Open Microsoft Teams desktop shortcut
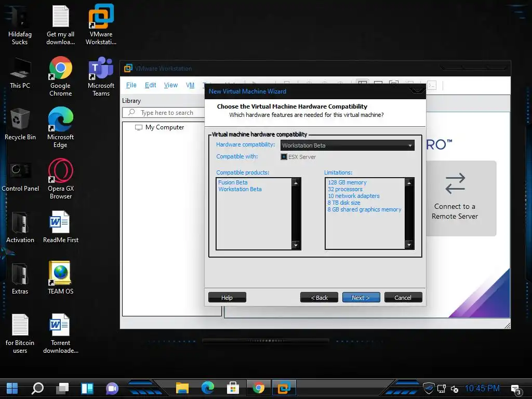This screenshot has width=532, height=399. (x=101, y=77)
